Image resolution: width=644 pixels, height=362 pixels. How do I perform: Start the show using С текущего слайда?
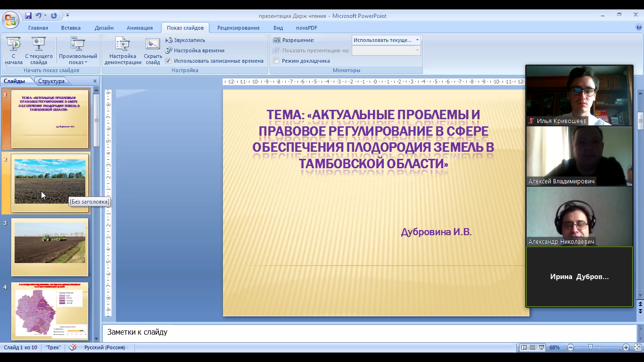point(39,51)
